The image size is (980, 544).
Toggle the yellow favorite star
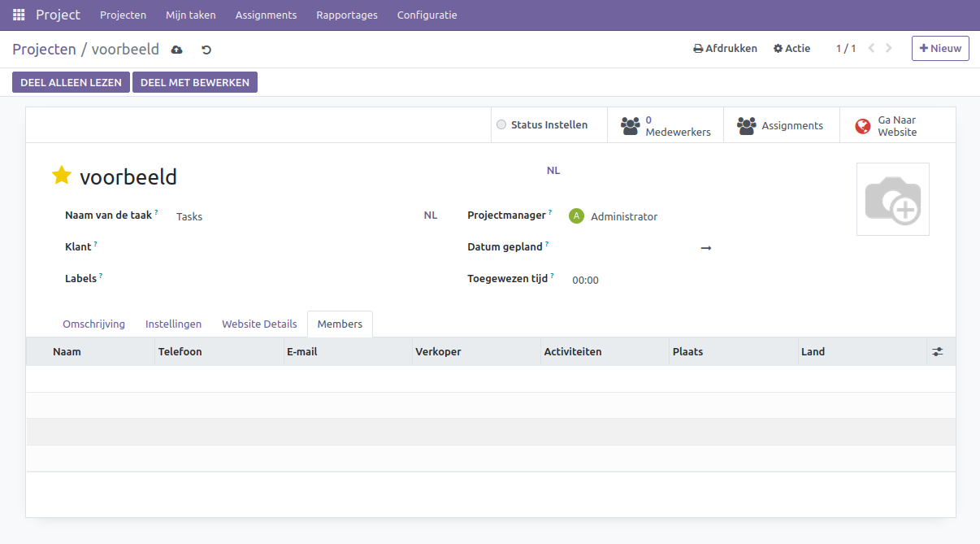click(62, 176)
